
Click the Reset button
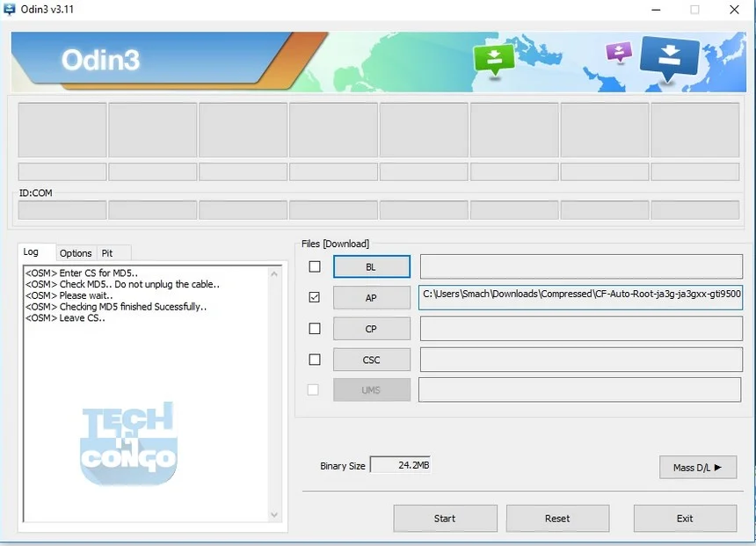click(557, 518)
